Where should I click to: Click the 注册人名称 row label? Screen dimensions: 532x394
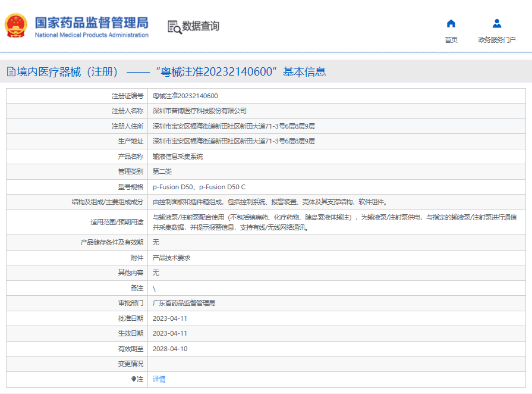128,111
